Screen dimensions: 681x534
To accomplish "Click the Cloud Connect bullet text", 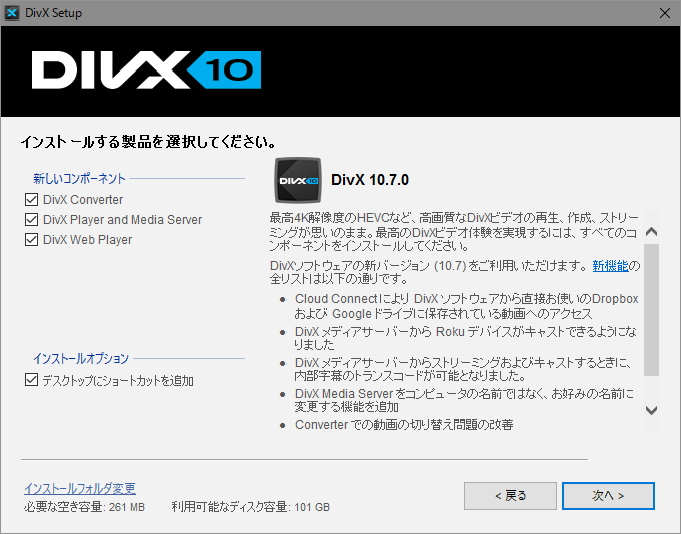I will tap(466, 306).
